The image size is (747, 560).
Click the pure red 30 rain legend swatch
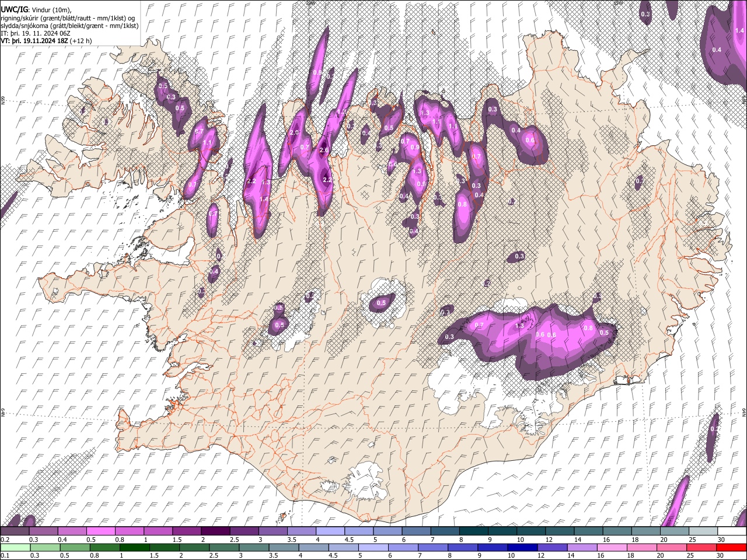point(731,547)
